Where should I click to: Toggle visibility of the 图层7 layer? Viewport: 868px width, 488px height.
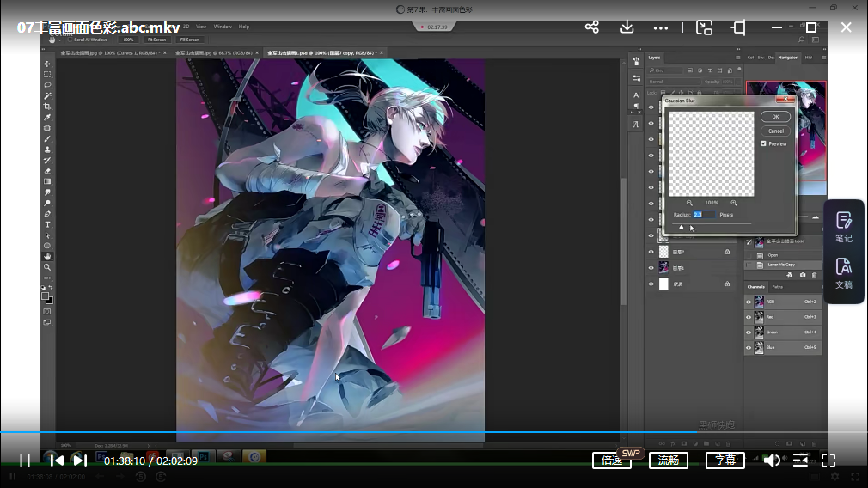click(x=651, y=252)
